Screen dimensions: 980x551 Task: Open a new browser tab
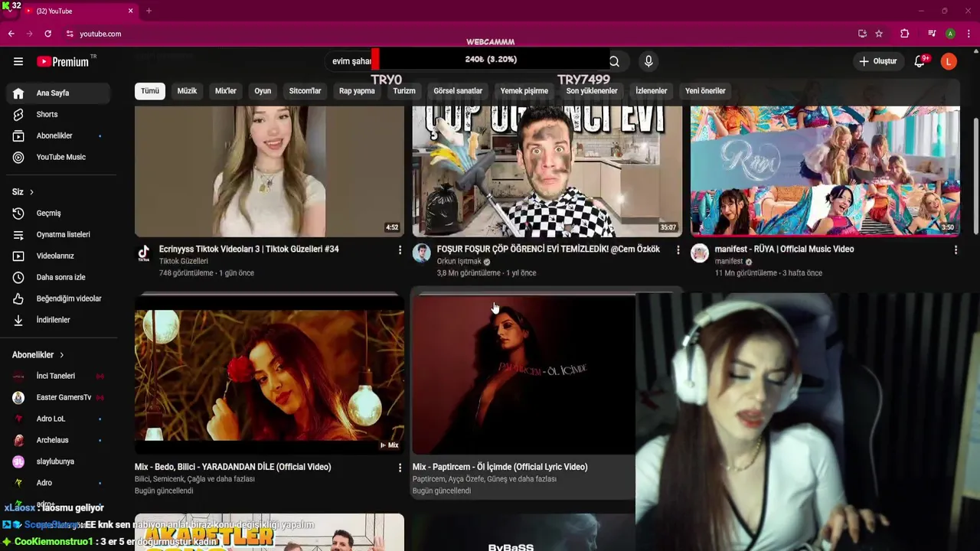(149, 11)
